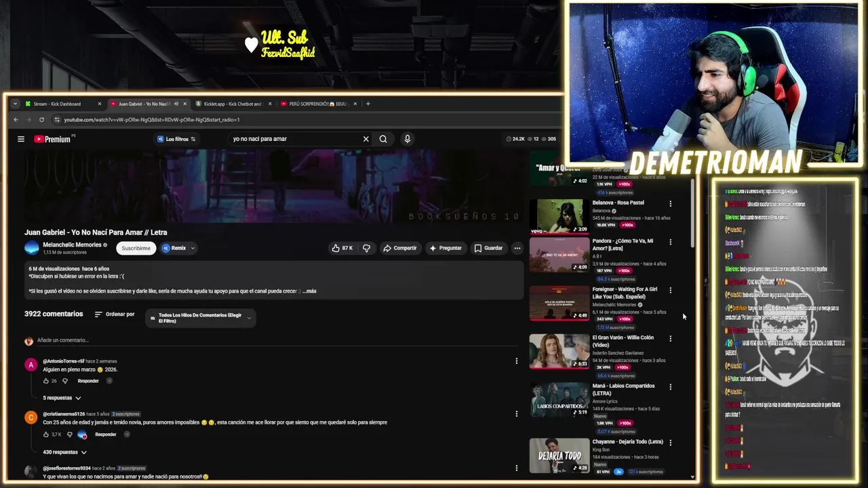Dislike cristianserna5126's comment
This screenshot has height=488, width=868.
click(x=69, y=434)
